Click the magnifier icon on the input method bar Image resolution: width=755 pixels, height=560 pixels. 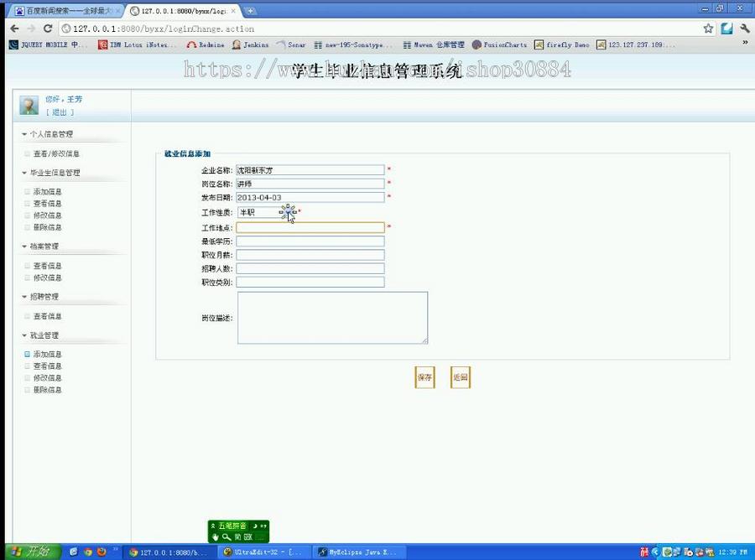226,537
